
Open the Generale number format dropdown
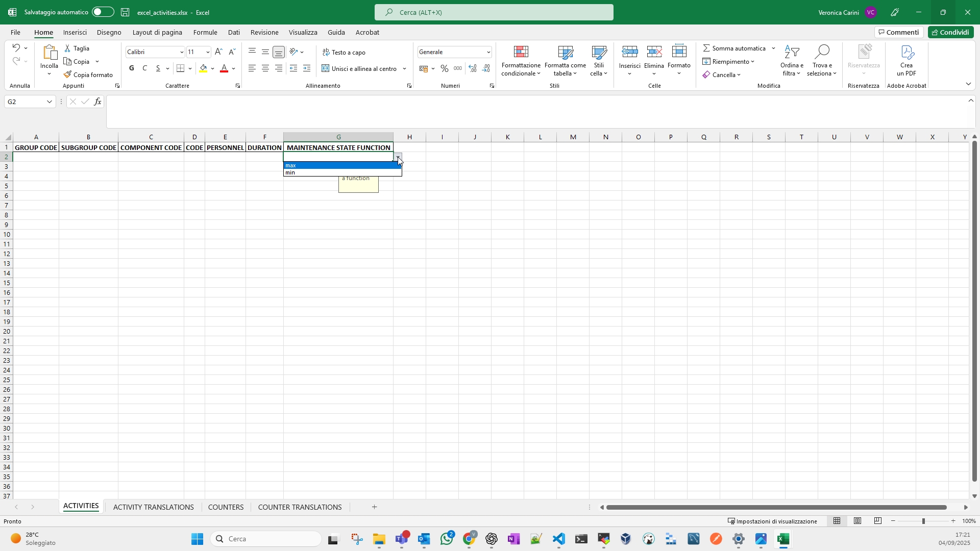coord(488,53)
